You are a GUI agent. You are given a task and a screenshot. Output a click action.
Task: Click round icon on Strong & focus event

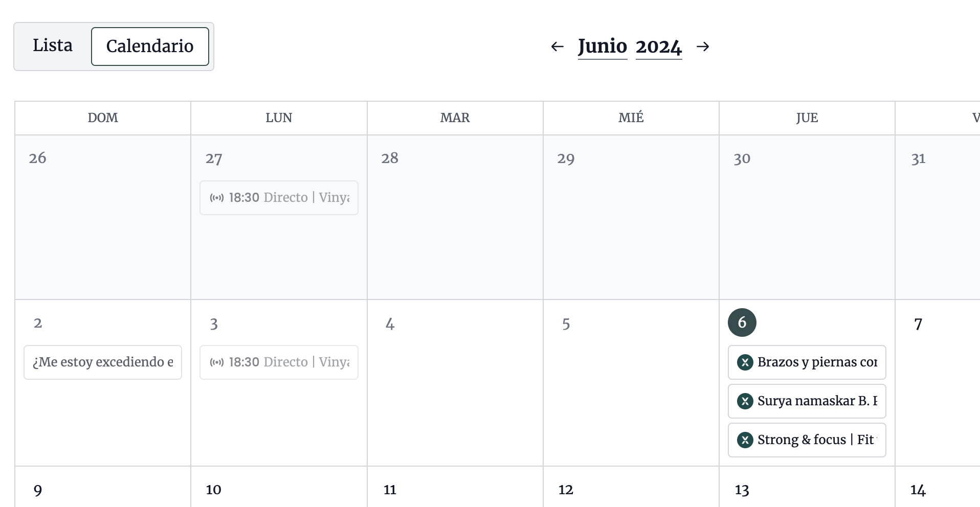click(x=745, y=440)
